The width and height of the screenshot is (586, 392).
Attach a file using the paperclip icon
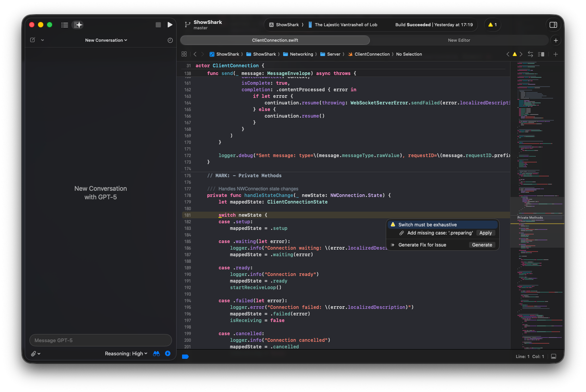pos(33,353)
